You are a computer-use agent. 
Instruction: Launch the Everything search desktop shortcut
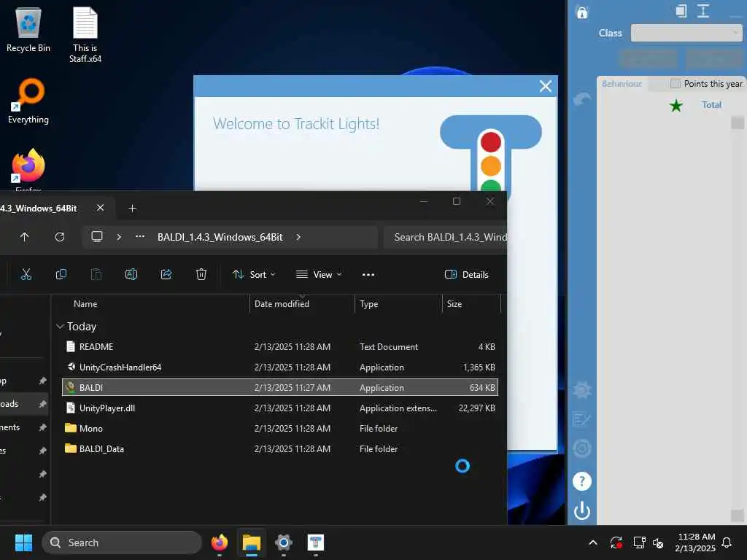28,101
